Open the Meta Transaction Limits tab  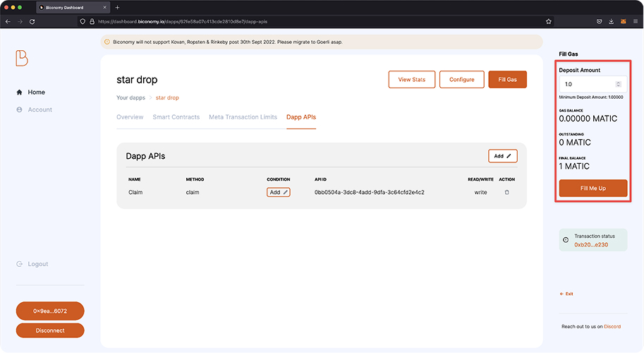point(243,117)
